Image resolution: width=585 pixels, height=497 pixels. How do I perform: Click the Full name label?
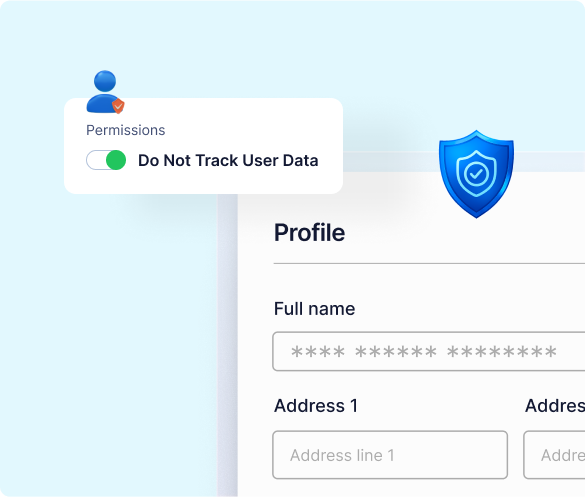315,309
